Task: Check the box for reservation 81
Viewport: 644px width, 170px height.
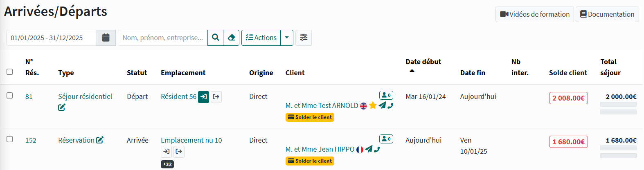Action: click(10, 96)
